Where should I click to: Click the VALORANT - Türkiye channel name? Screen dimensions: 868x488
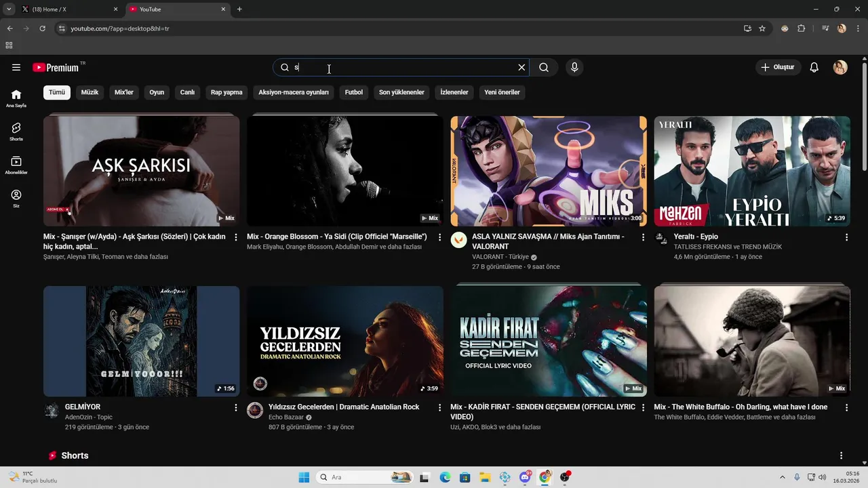click(x=500, y=257)
